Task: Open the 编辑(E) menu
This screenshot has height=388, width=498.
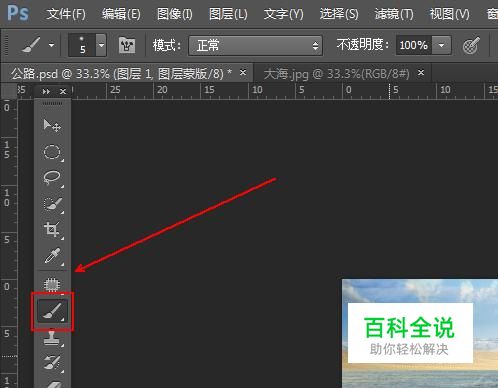Action: point(121,14)
